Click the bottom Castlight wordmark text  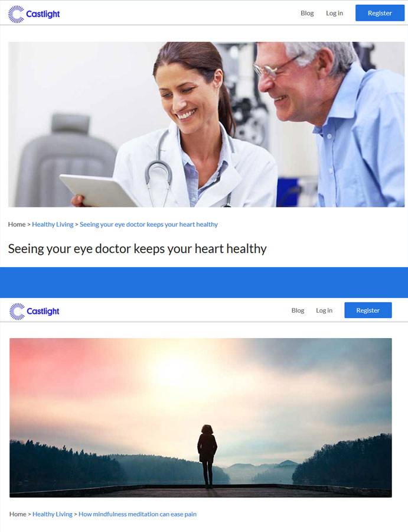click(43, 311)
